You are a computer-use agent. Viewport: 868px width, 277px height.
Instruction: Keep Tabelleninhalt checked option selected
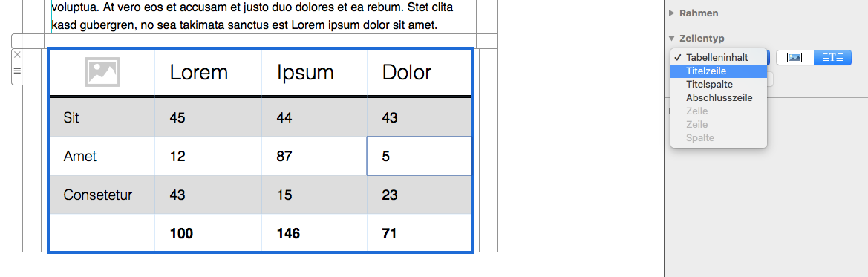pyautogui.click(x=719, y=58)
